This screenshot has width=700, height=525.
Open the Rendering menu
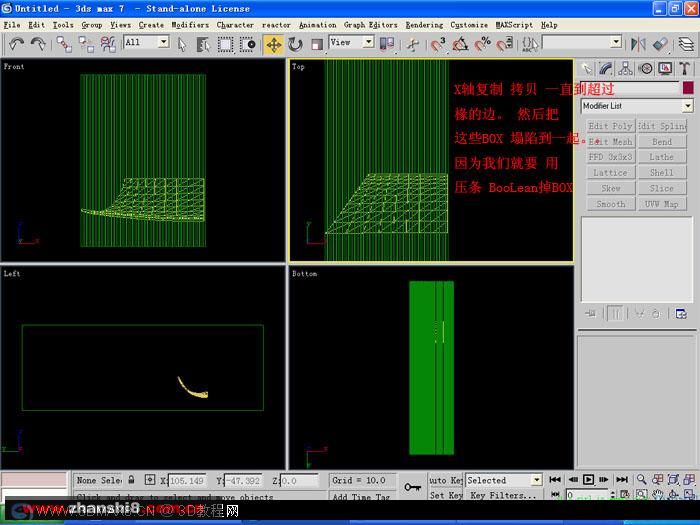click(424, 25)
